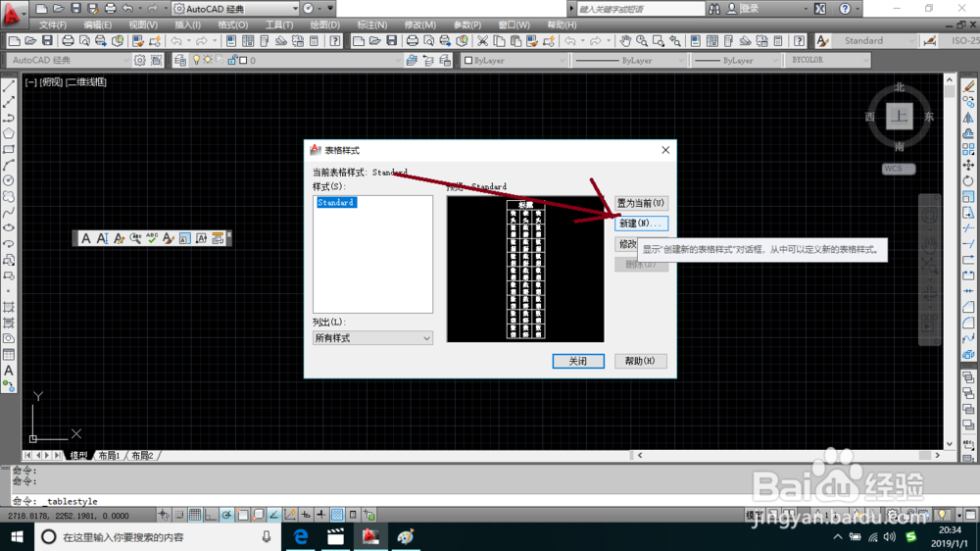The height and width of the screenshot is (551, 980).
Task: Click the Erase tool in modify toolbar
Action: (968, 86)
